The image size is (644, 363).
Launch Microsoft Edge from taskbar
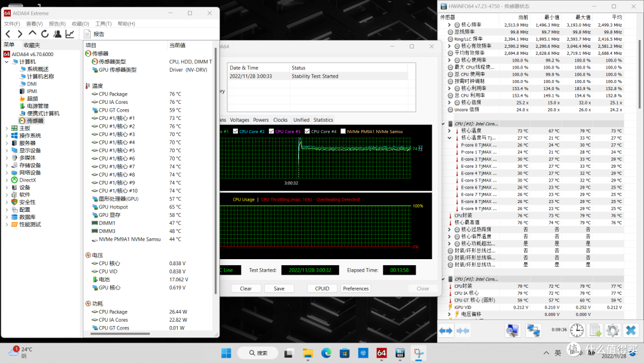326,353
